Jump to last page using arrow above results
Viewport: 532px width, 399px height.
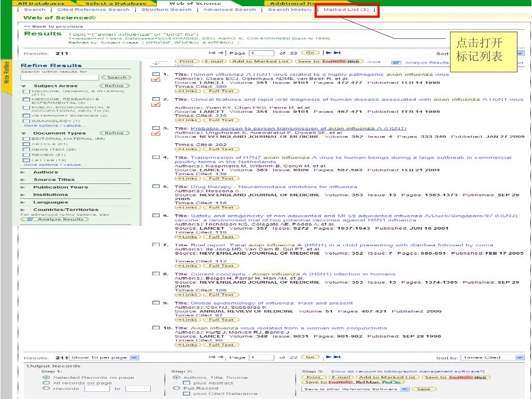337,53
